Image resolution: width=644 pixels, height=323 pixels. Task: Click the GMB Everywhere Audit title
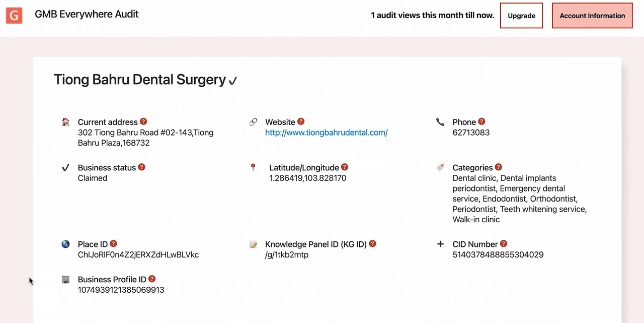tap(87, 14)
